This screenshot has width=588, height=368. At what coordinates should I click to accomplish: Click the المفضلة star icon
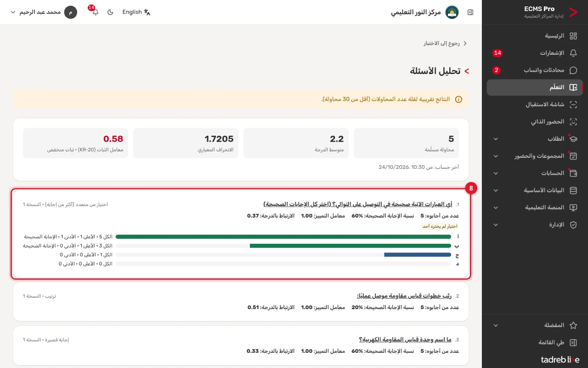(573, 325)
